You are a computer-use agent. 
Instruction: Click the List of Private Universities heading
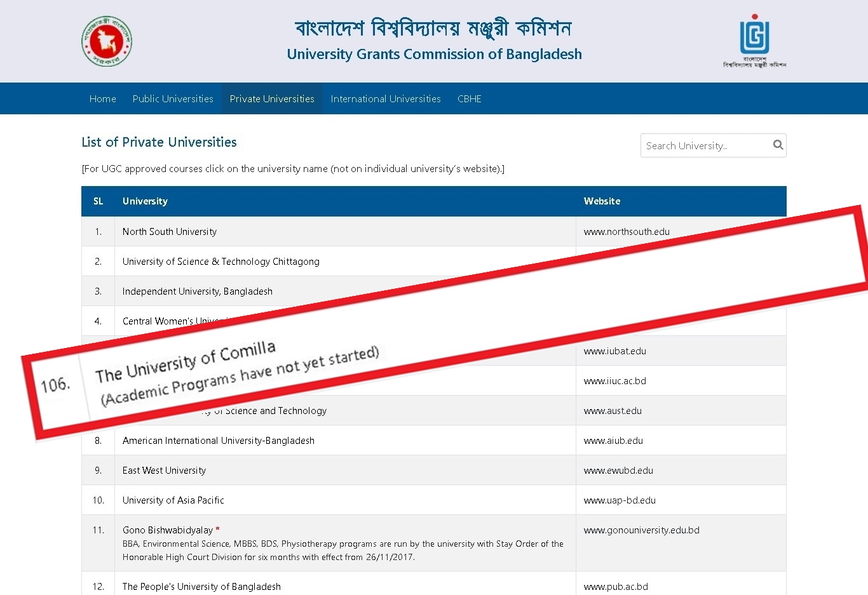click(159, 142)
